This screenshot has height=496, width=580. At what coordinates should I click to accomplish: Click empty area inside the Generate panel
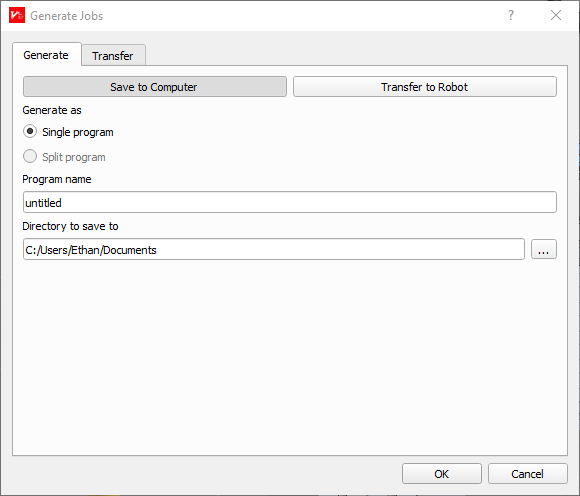pos(290,355)
